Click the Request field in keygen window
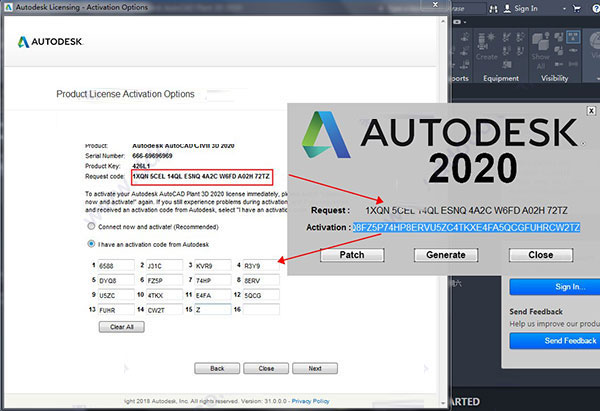The image size is (600, 411). [466, 210]
